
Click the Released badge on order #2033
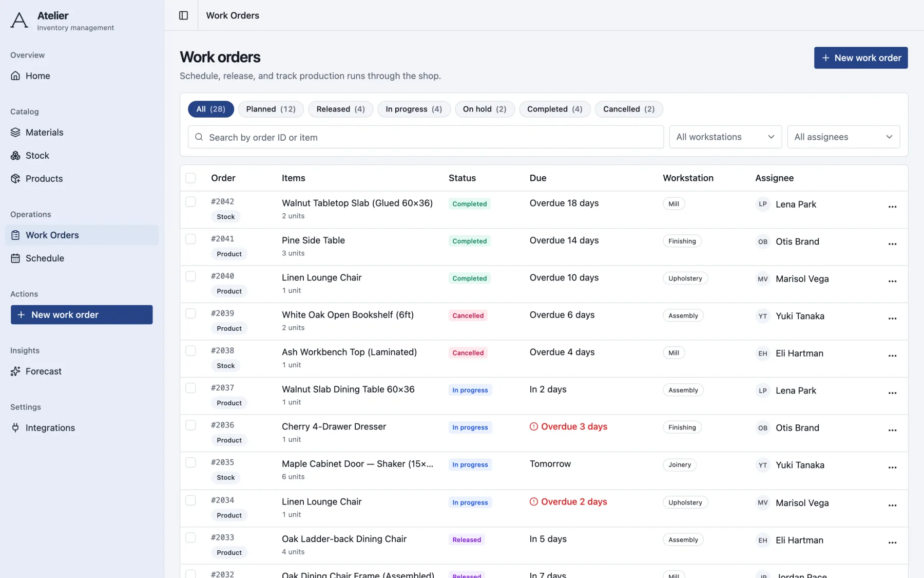pyautogui.click(x=467, y=540)
